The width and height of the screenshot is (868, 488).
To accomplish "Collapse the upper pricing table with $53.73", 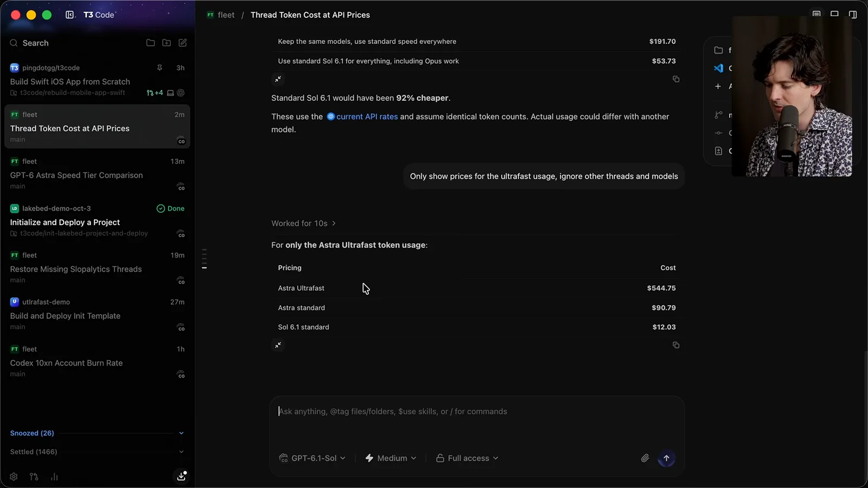I will tap(278, 79).
